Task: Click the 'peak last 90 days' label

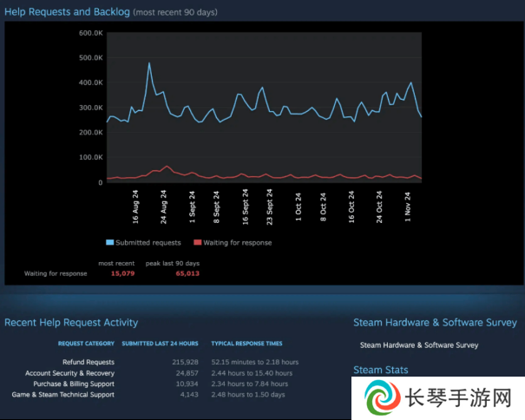Action: (173, 263)
